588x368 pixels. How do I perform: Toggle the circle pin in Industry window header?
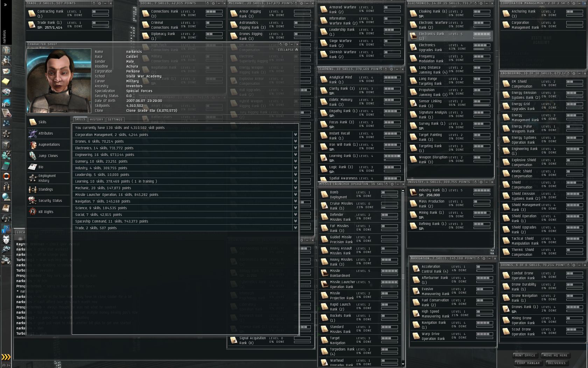[481, 182]
